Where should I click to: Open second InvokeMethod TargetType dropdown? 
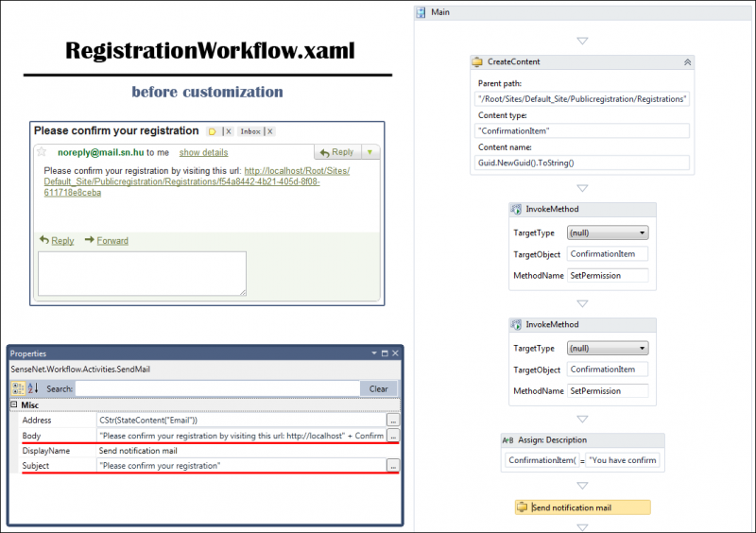click(x=608, y=349)
